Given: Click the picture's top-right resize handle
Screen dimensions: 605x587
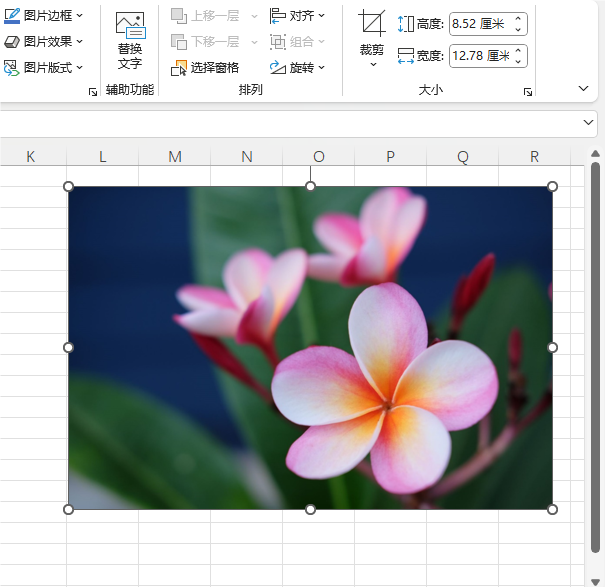Looking at the screenshot, I should (x=553, y=187).
